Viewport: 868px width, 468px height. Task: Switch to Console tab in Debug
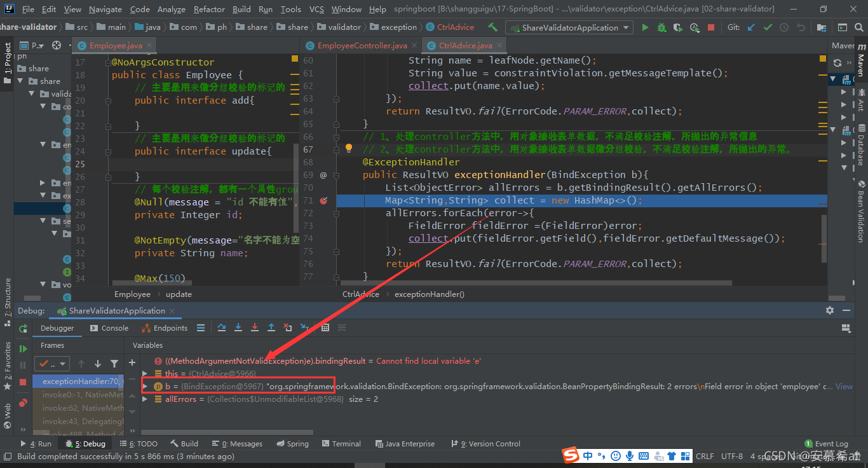[109, 328]
